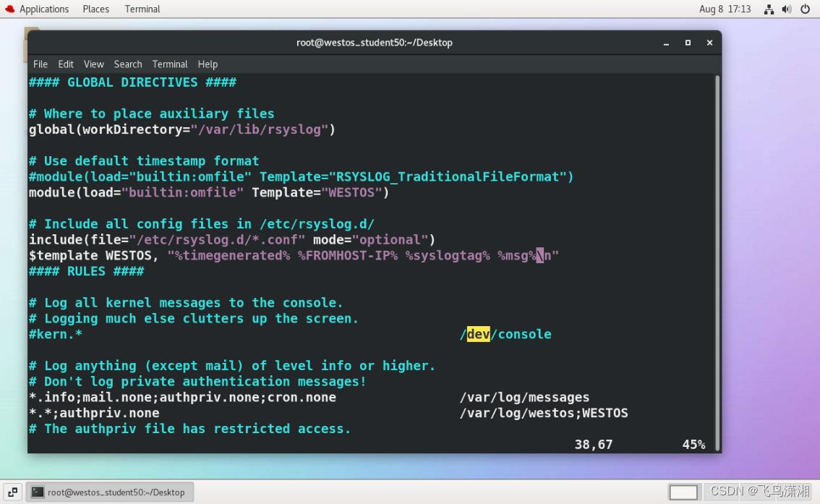The image size is (820, 504).
Task: Open the File menu of the terminal
Action: tap(40, 64)
